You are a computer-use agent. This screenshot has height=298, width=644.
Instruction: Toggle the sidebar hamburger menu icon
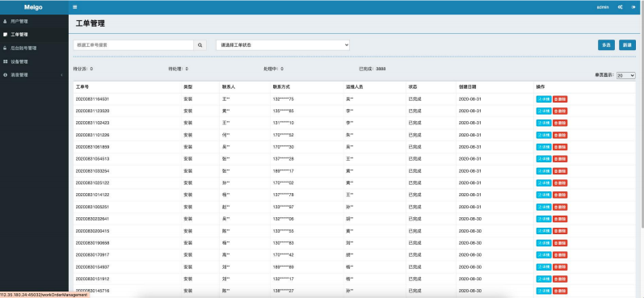tap(74, 7)
